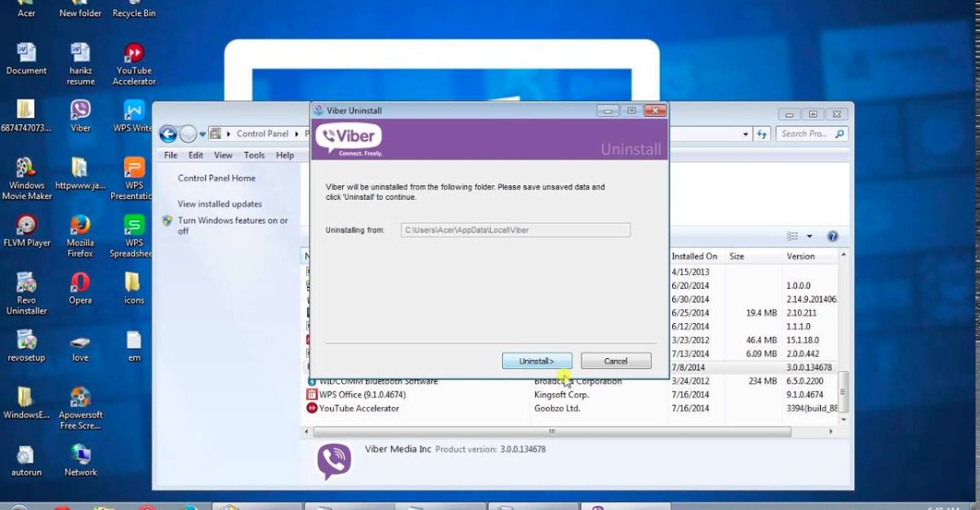Open the View menu in Control Panel
Image resolution: width=980 pixels, height=510 pixels.
click(x=223, y=155)
